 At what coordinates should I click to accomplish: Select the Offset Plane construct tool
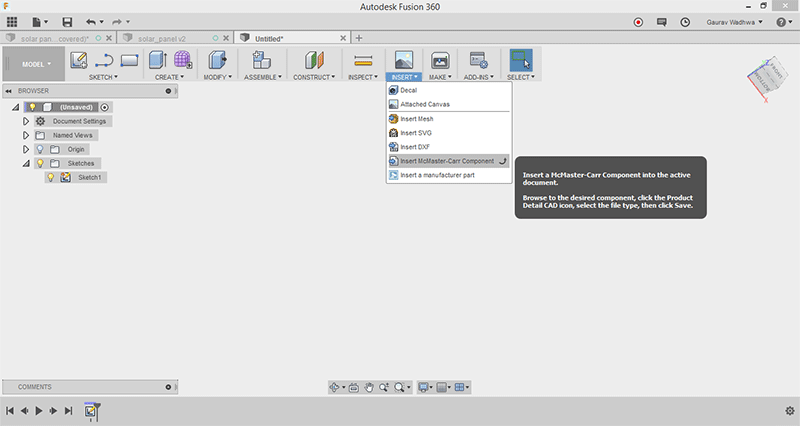point(314,60)
